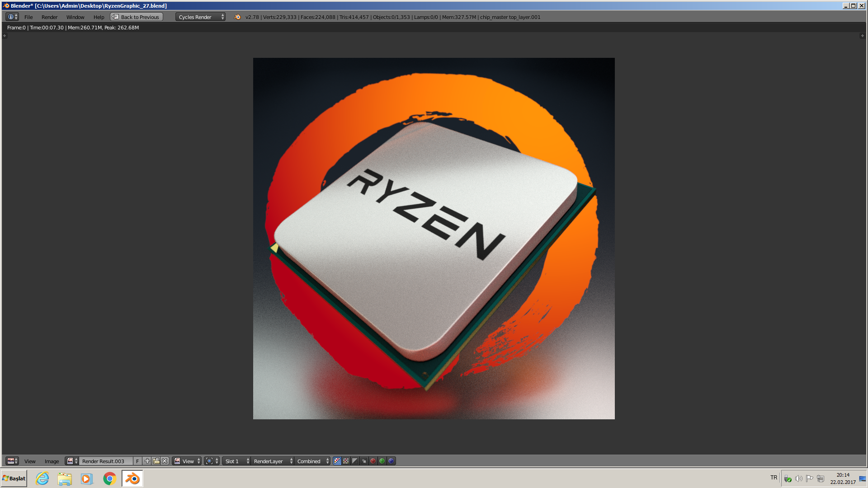Click the clock showing 20:14

(843, 479)
